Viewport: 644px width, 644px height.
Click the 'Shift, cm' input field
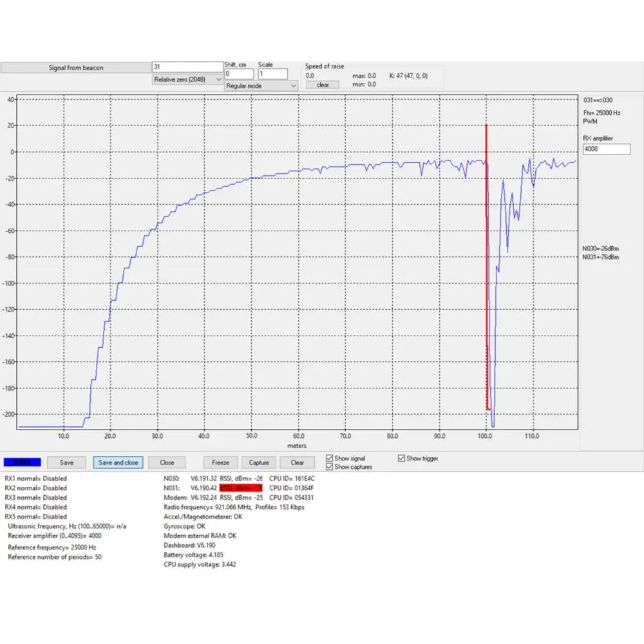239,74
